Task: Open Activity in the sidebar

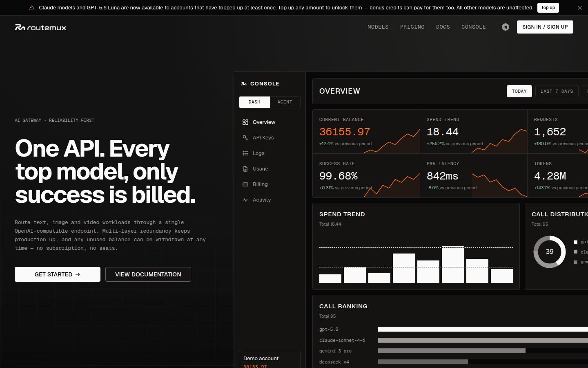Action: tap(269, 200)
